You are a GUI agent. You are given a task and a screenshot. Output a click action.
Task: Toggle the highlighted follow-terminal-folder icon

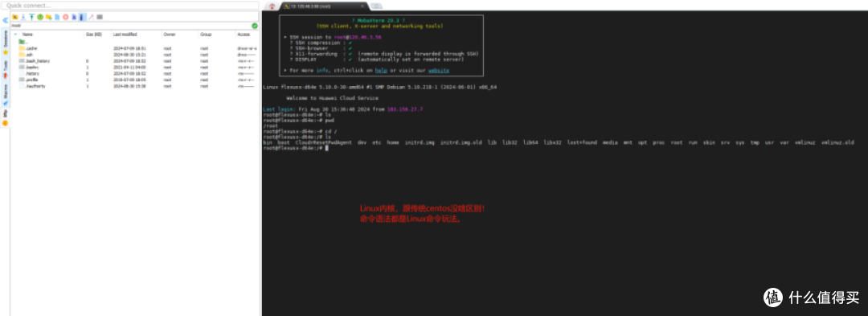click(82, 17)
